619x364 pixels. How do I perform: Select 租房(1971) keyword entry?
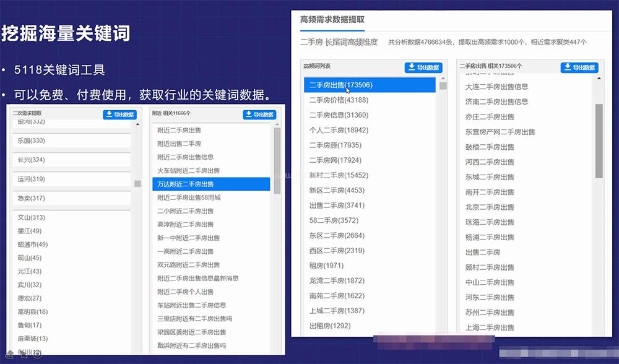326,266
